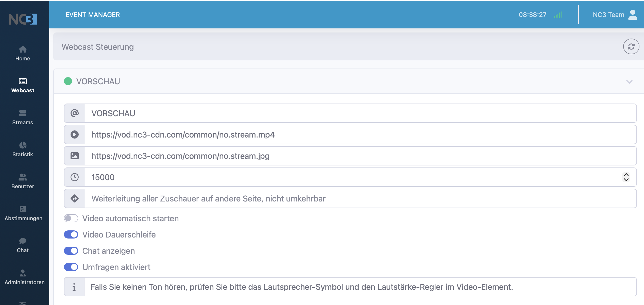Screen dimensions: 644x305
Task: Click the NC3 logo in sidebar
Action: [23, 19]
